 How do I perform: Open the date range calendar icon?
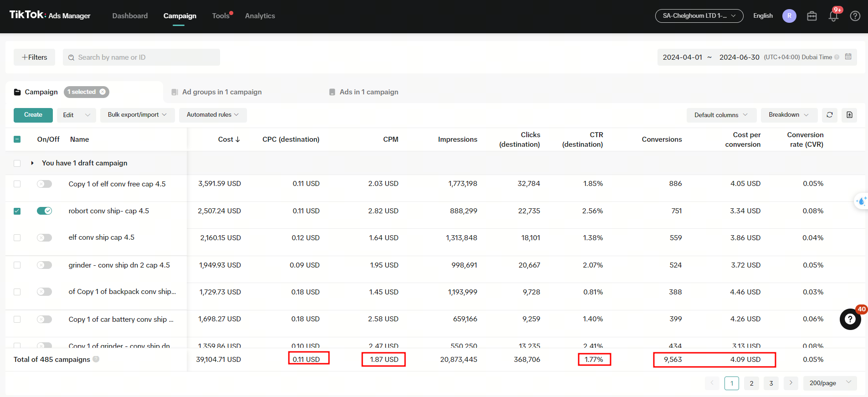click(x=848, y=57)
